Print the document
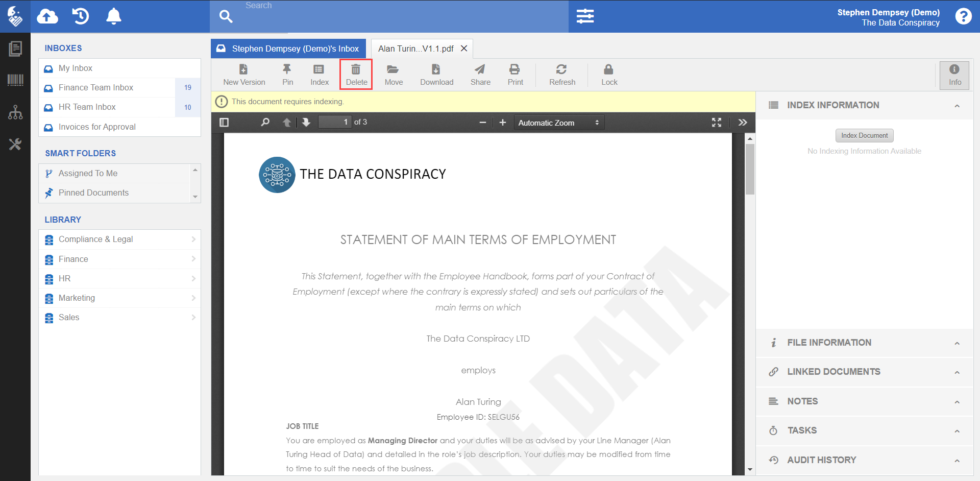The width and height of the screenshot is (980, 481). [515, 75]
